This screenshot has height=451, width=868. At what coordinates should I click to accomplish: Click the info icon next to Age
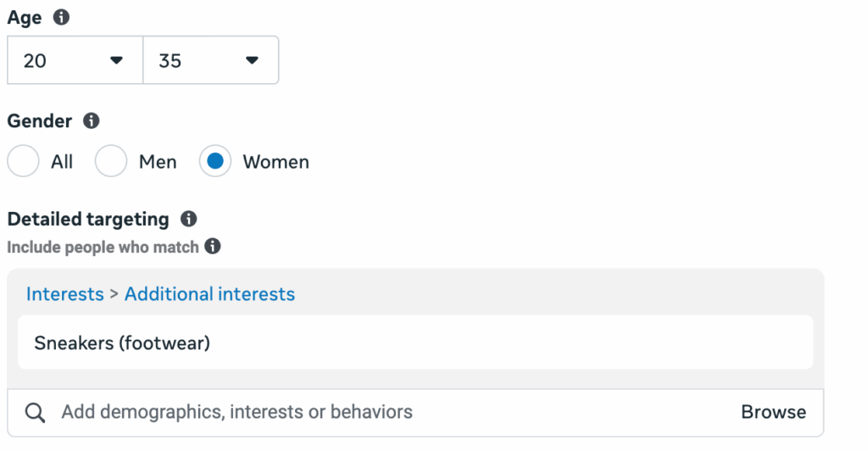[61, 17]
